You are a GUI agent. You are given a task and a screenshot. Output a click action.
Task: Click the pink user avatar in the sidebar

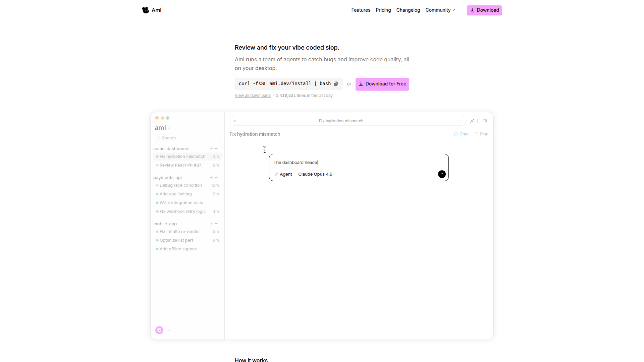(x=159, y=330)
